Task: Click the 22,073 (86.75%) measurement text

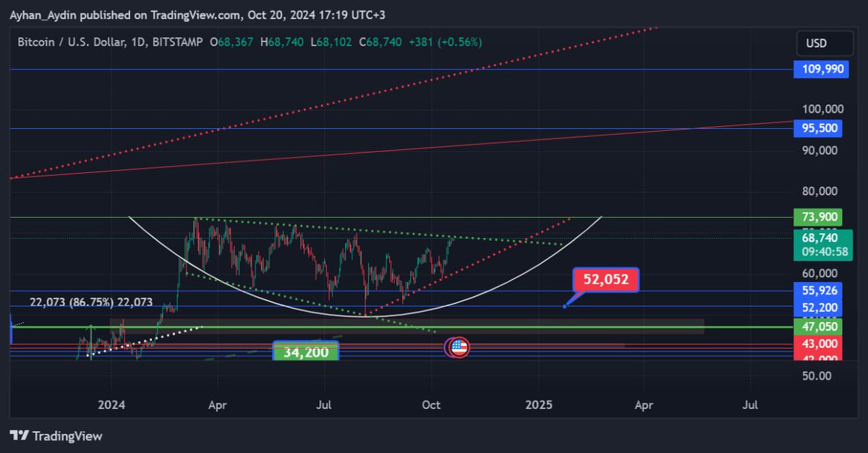Action: point(91,302)
